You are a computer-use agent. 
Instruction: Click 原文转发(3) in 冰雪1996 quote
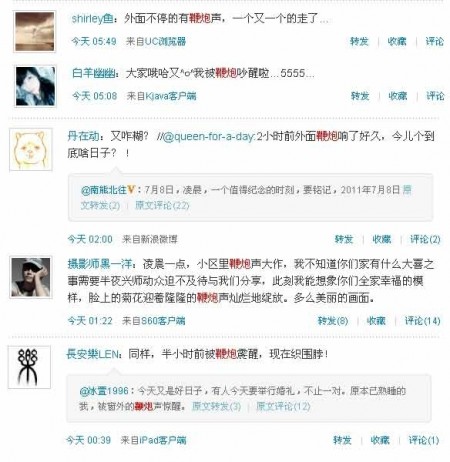click(216, 406)
